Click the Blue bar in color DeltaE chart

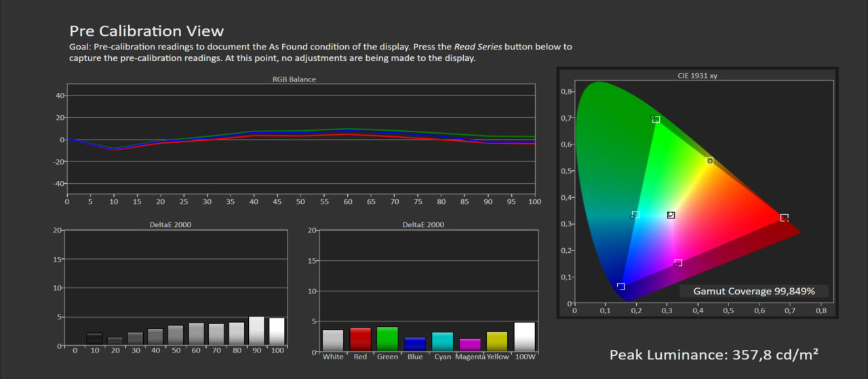point(415,344)
